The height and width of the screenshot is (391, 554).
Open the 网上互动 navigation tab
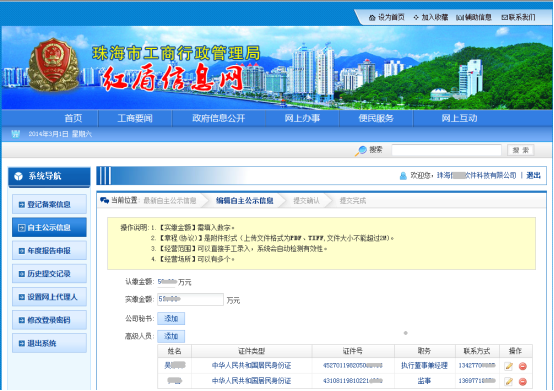point(459,118)
